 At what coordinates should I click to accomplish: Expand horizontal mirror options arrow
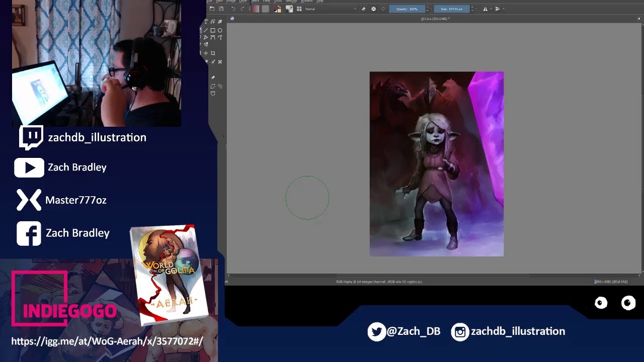[491, 9]
